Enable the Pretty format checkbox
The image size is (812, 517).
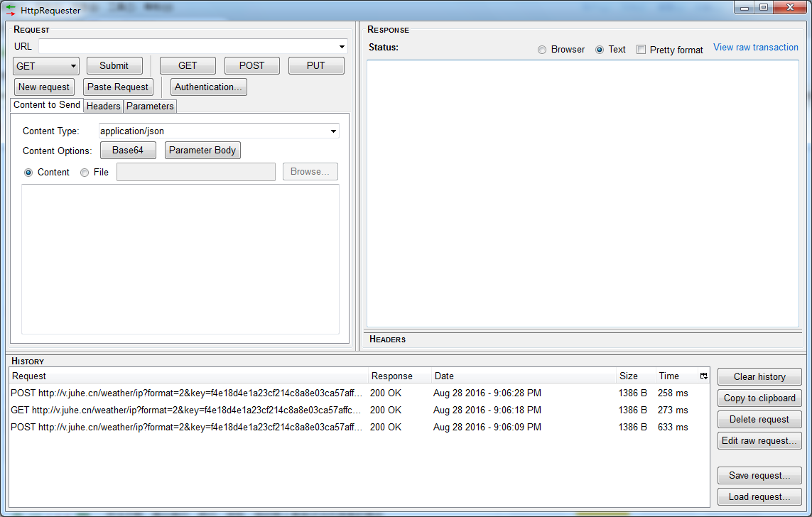tap(641, 50)
